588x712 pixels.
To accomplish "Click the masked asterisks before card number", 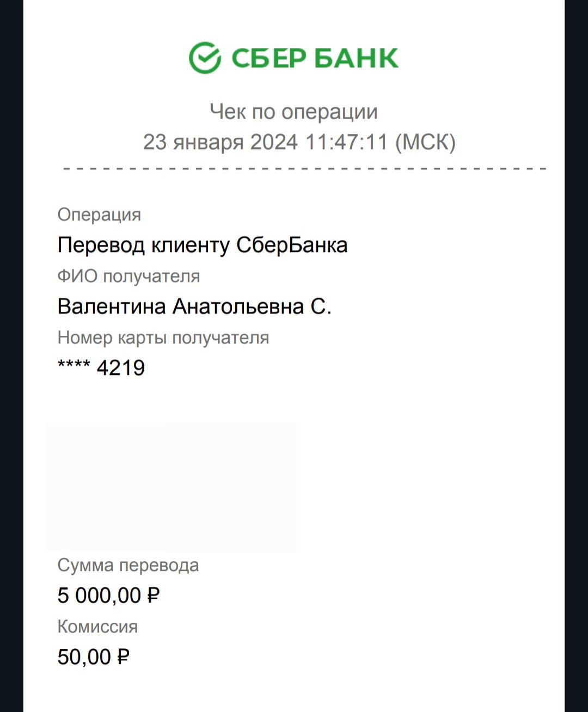I will tap(73, 366).
